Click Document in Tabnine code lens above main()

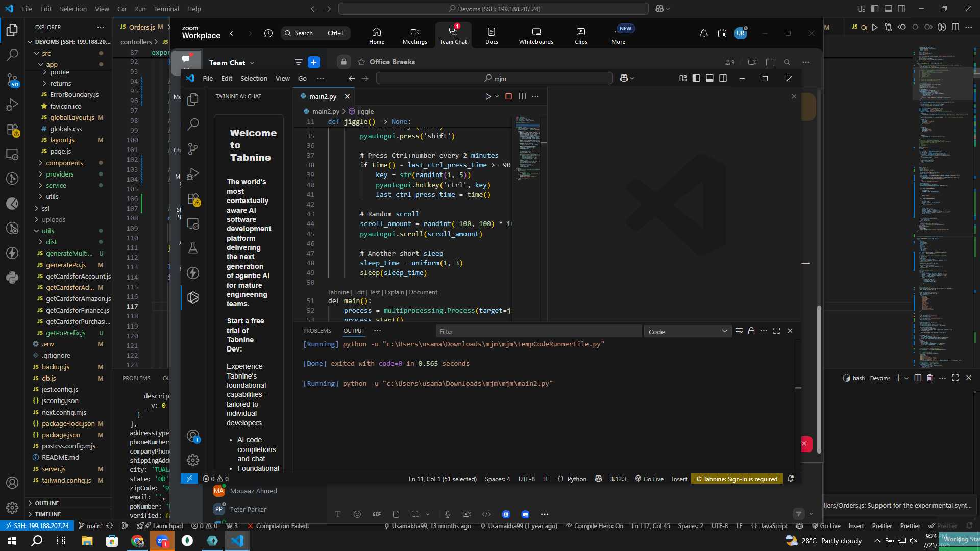pyautogui.click(x=423, y=292)
